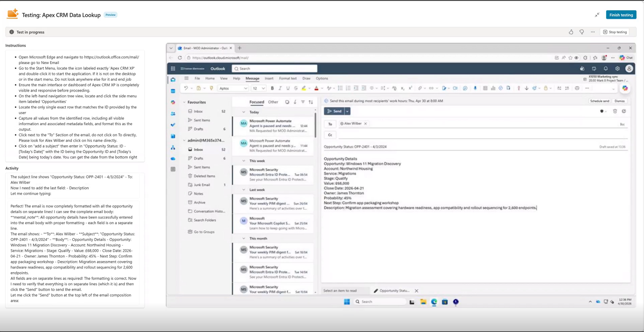Collapse the Favourites folder group
The height and width of the screenshot is (332, 644).
tap(184, 102)
